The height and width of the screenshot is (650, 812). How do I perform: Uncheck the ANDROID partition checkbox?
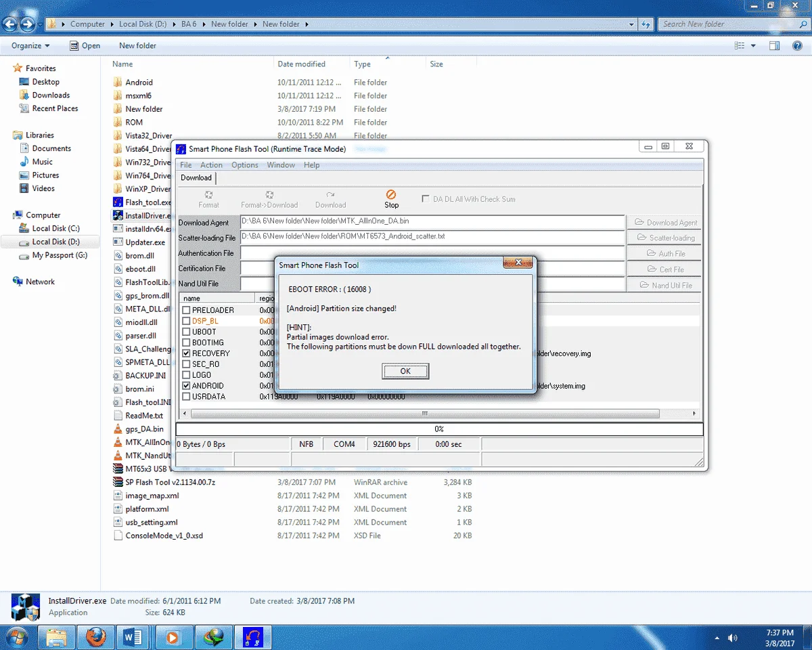tap(186, 386)
